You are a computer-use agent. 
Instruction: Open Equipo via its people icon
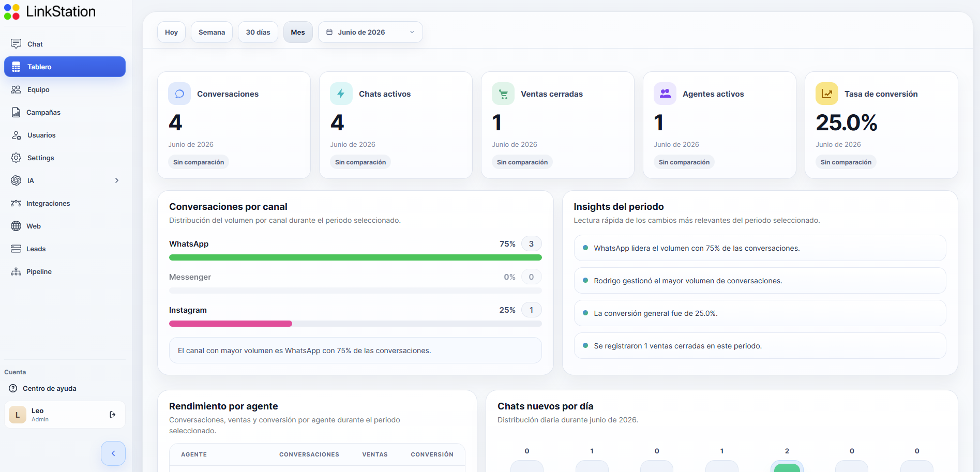point(16,89)
